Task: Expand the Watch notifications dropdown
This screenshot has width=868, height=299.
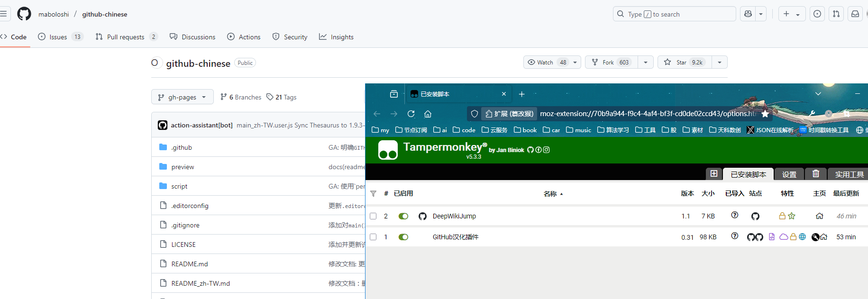Action: point(575,62)
